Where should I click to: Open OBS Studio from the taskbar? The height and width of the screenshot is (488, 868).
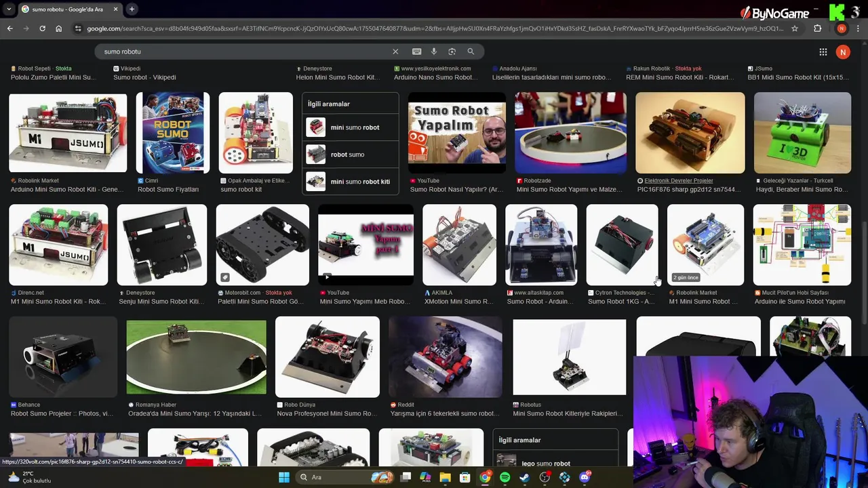click(x=545, y=477)
